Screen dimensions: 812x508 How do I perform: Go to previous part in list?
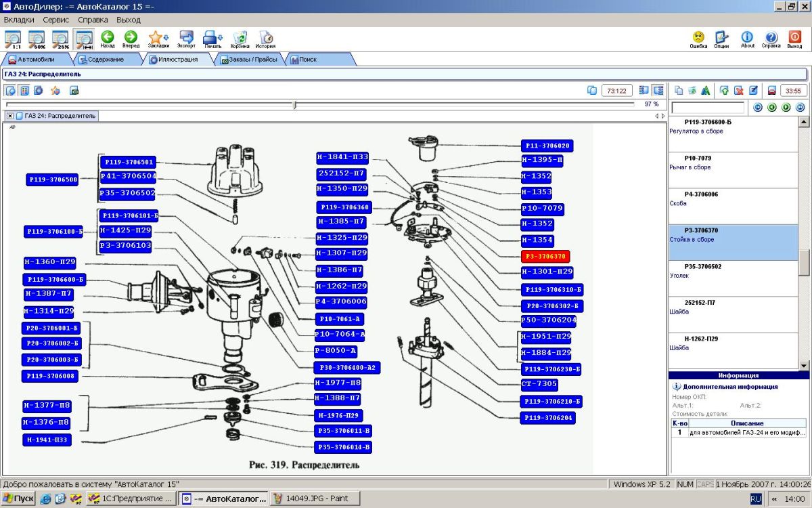pyautogui.click(x=772, y=108)
